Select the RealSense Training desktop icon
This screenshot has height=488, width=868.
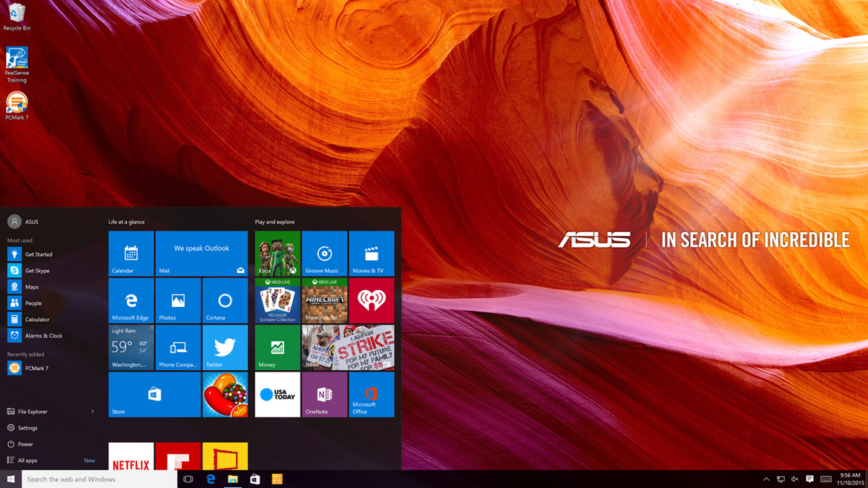16,65
